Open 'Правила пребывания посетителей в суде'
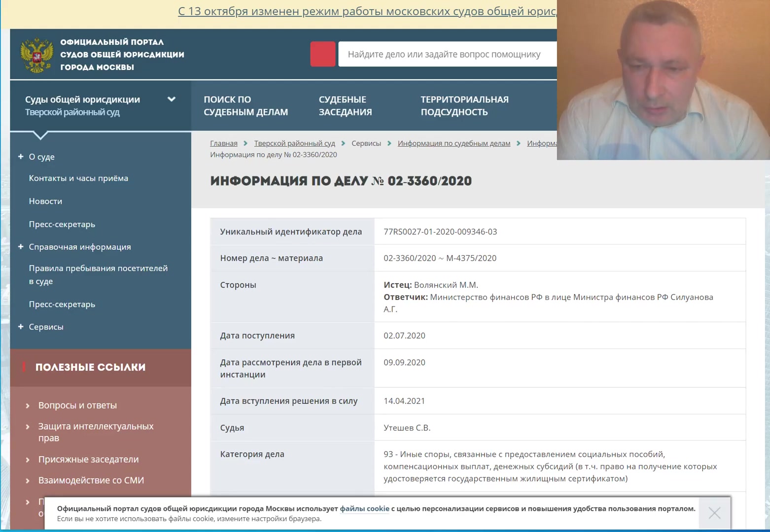 click(x=98, y=274)
